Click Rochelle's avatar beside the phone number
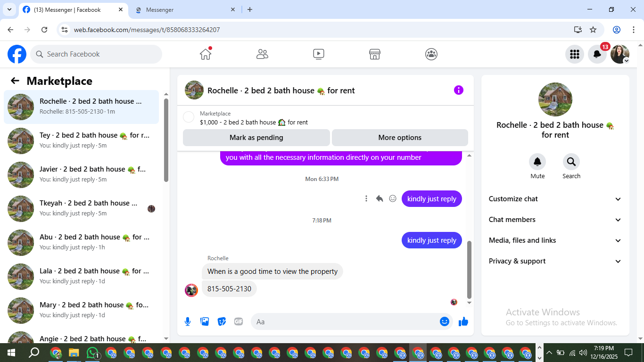Image resolution: width=644 pixels, height=362 pixels. tap(191, 290)
